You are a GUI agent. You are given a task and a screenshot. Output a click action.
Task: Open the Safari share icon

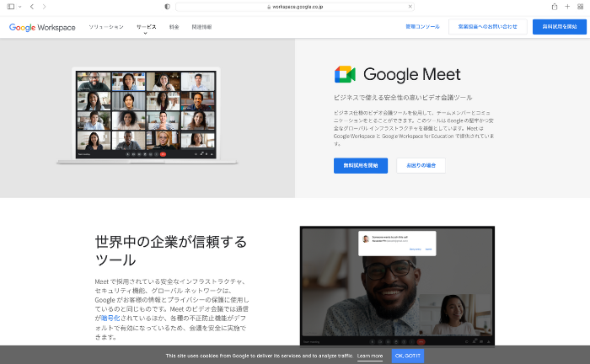pyautogui.click(x=555, y=7)
